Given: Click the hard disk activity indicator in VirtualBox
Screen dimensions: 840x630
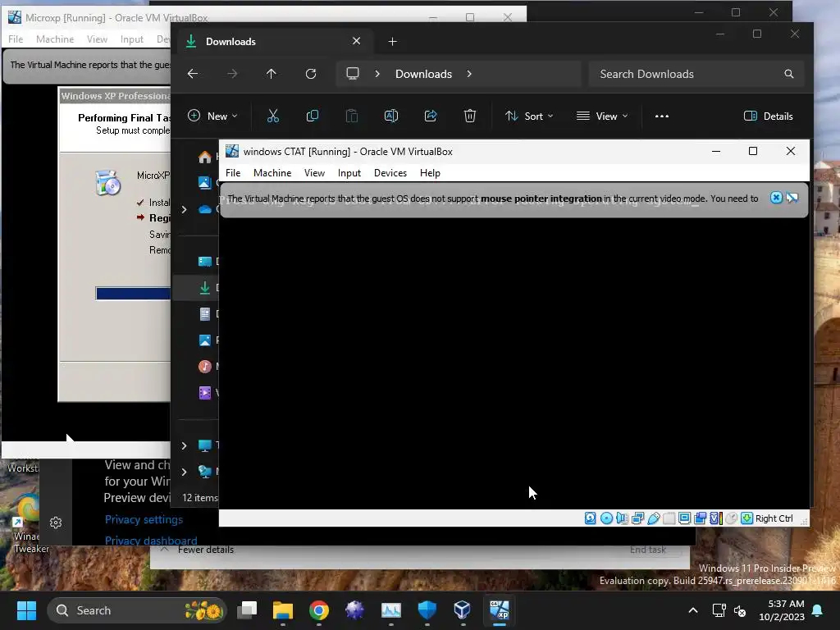Looking at the screenshot, I should point(591,518).
